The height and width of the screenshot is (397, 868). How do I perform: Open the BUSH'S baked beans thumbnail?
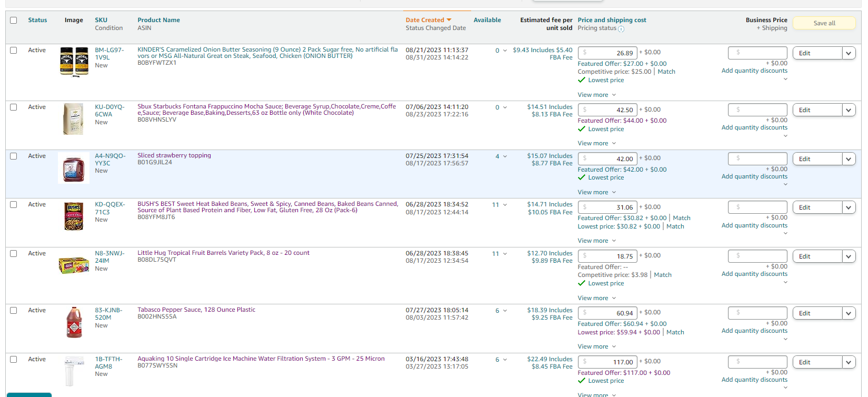tap(74, 216)
